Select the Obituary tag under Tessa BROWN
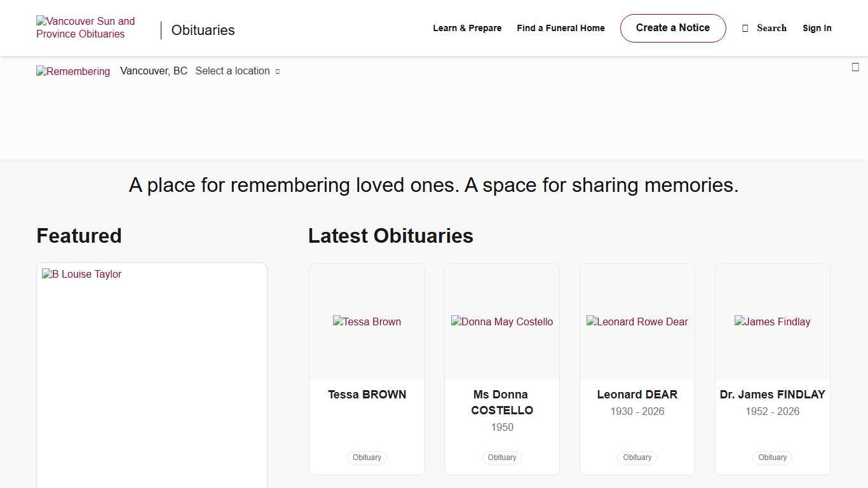 (x=367, y=457)
